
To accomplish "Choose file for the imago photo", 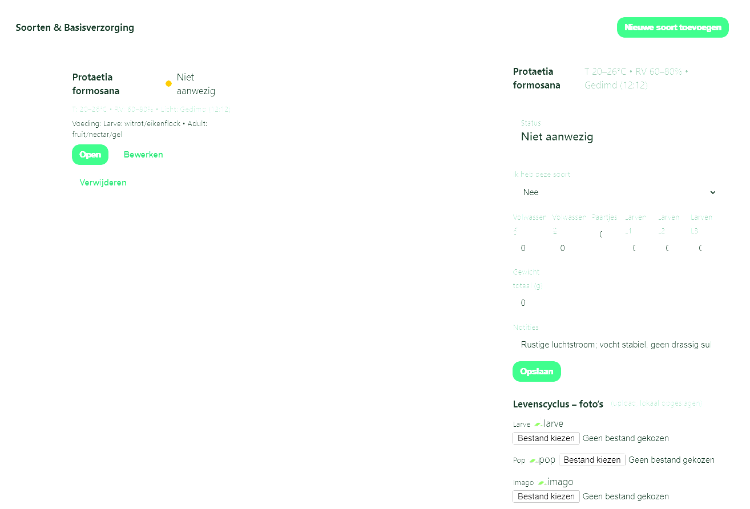I will point(545,496).
